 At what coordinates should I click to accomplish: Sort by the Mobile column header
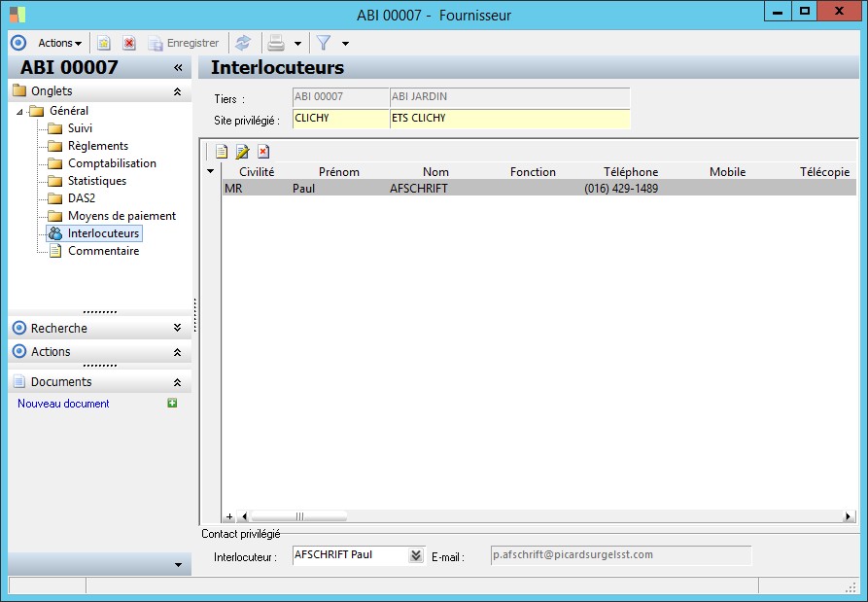727,172
